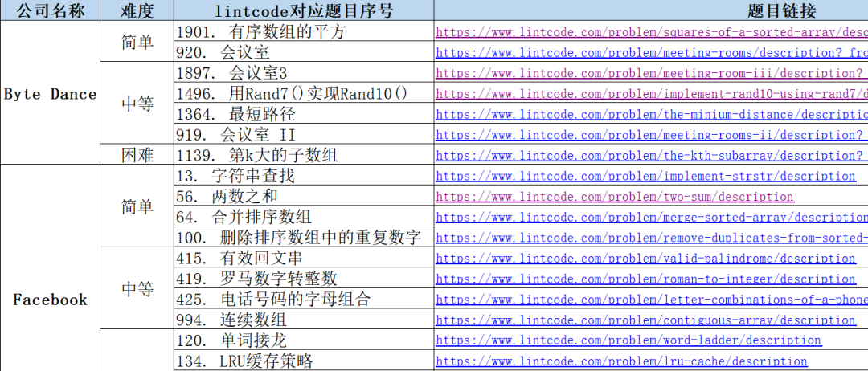Select the 难度 header cell
The image size is (868, 371).
[x=137, y=10]
